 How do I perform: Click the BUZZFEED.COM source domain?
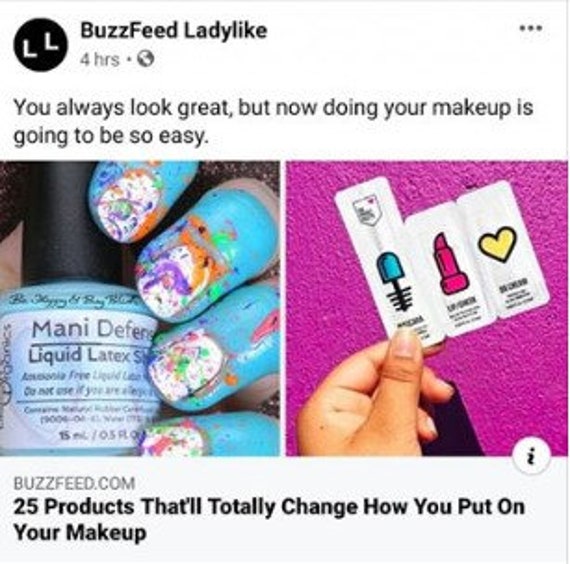pyautogui.click(x=74, y=484)
